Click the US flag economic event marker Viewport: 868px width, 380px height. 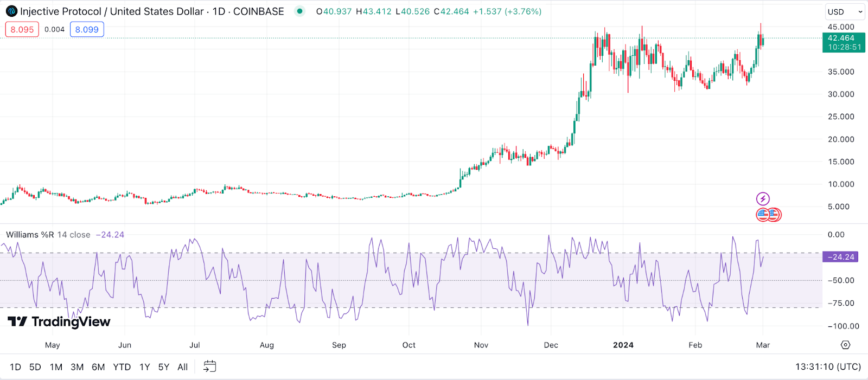coord(763,215)
